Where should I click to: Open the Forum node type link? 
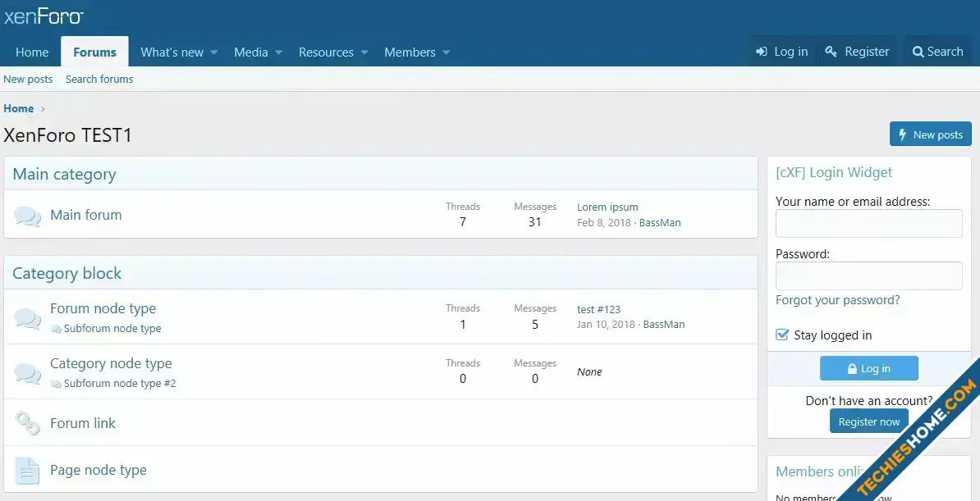point(103,308)
